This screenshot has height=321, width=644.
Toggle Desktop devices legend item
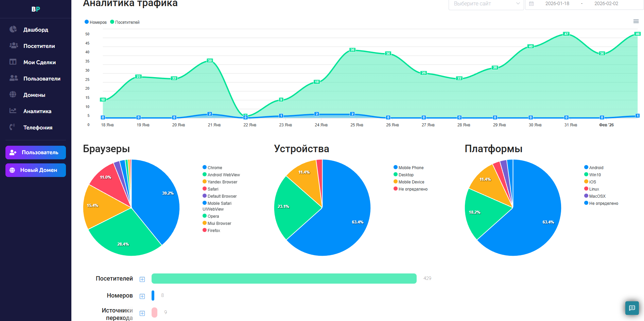point(404,175)
